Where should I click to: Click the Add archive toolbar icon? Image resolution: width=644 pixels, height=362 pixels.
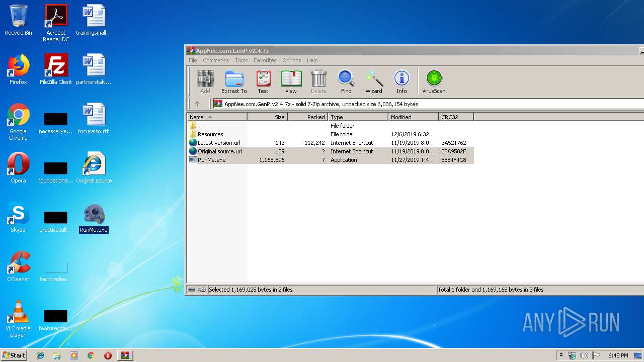(205, 82)
